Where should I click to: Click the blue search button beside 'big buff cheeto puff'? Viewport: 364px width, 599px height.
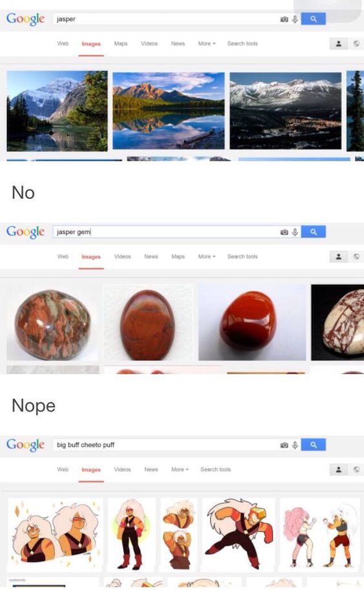[x=313, y=445]
